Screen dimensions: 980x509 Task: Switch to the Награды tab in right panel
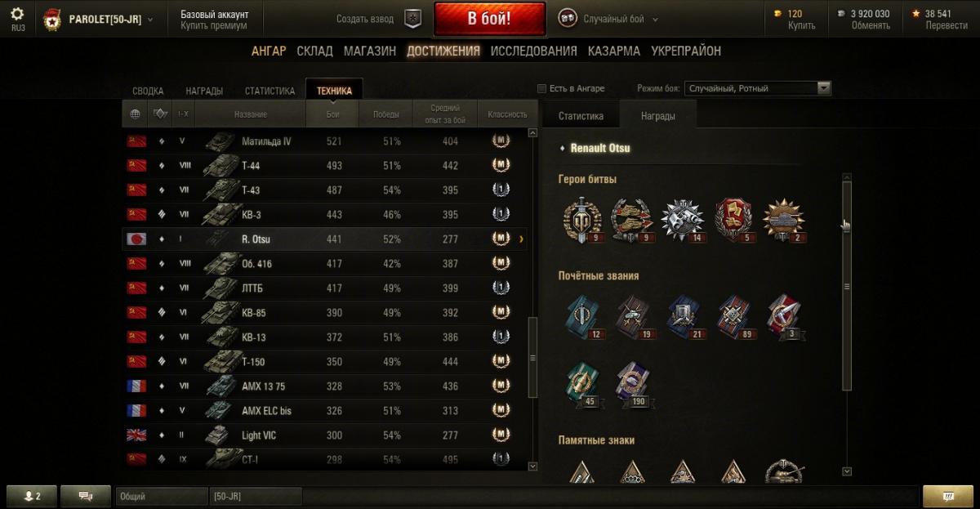[x=658, y=116]
